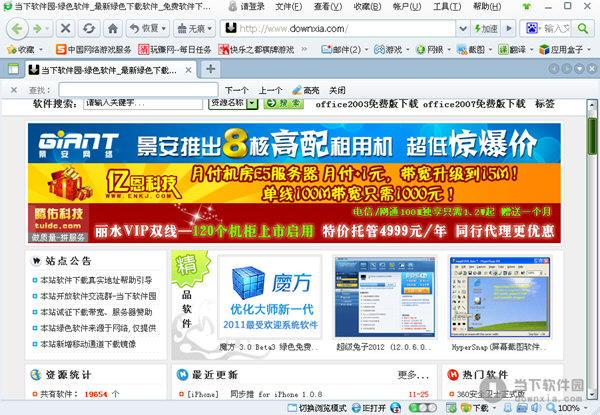Close the find bar with its X
The width and height of the screenshot is (600, 415).
(x=14, y=90)
